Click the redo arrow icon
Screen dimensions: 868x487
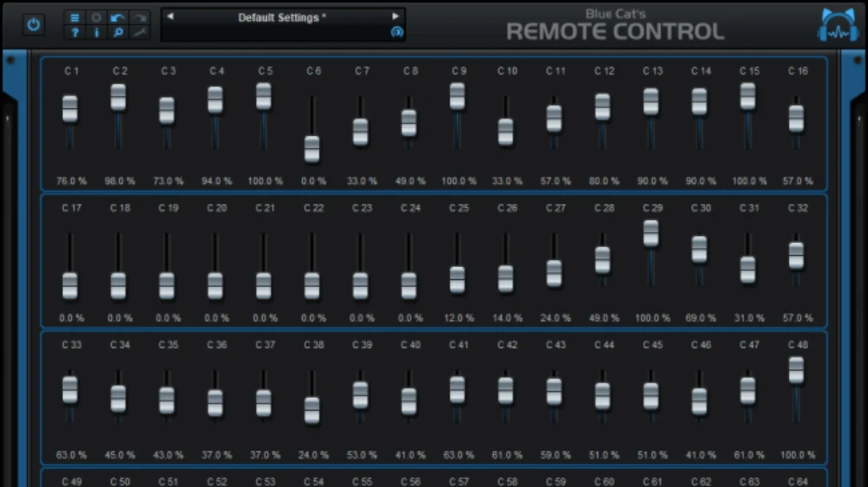click(x=140, y=18)
